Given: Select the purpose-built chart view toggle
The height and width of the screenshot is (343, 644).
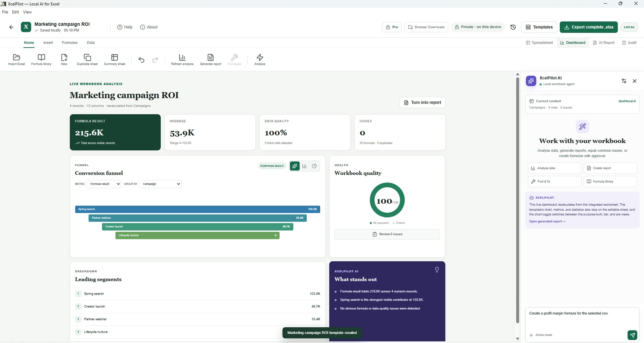Looking at the screenshot, I should click(295, 166).
